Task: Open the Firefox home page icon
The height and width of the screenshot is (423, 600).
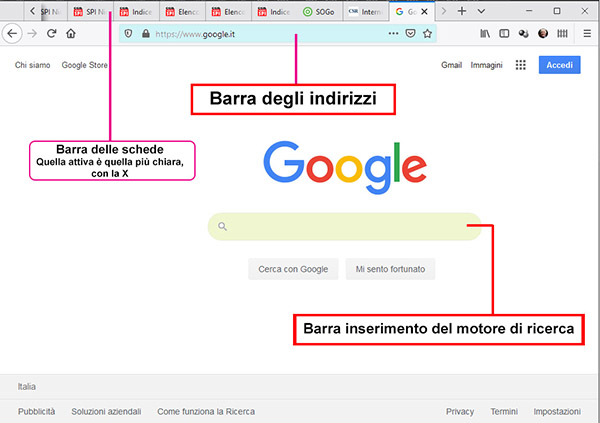Action: tap(71, 34)
